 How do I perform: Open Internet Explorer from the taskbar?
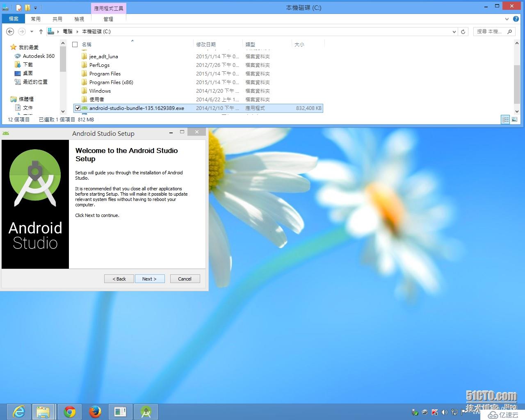click(19, 411)
